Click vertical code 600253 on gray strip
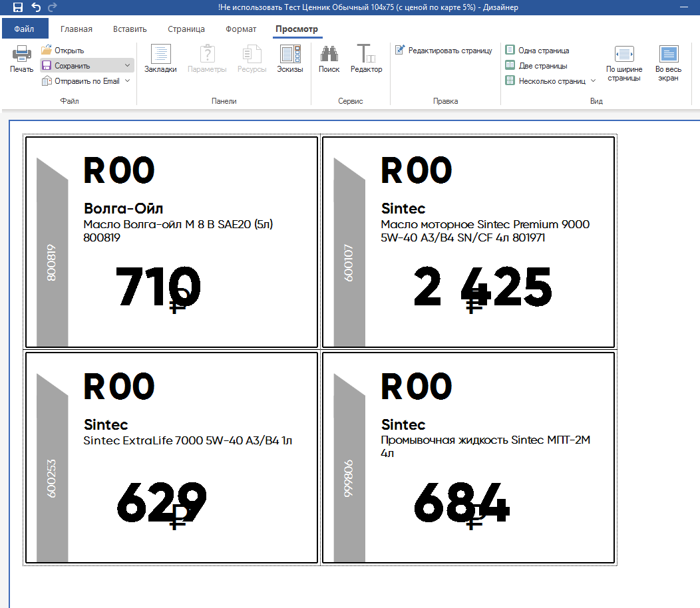The width and height of the screenshot is (700, 608). [x=52, y=478]
